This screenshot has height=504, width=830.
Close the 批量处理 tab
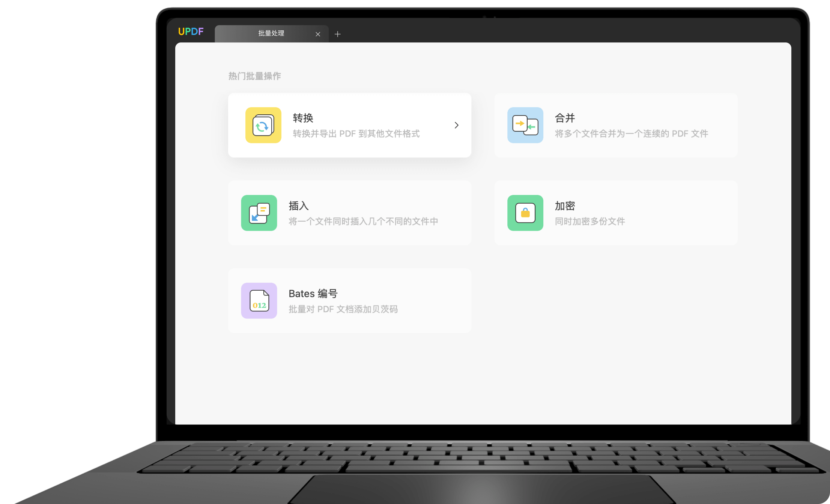click(x=318, y=34)
